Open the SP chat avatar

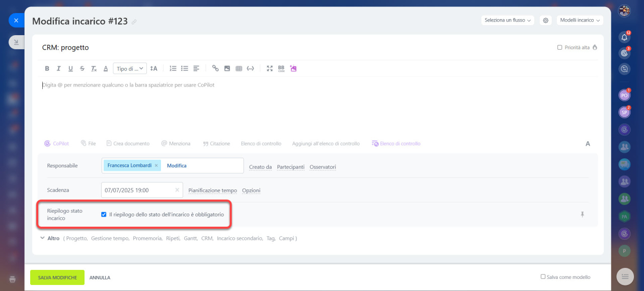pos(624,112)
